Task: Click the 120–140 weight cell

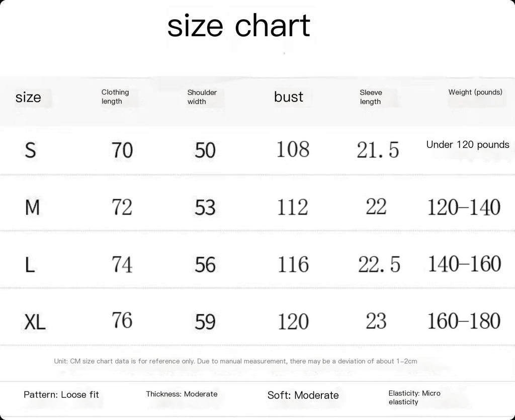Action: pyautogui.click(x=464, y=207)
